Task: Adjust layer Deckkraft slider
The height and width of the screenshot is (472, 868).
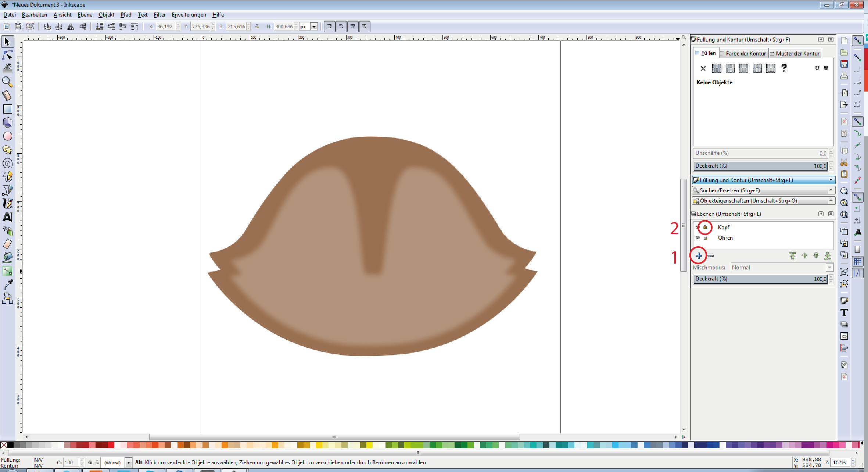Action: coord(761,279)
